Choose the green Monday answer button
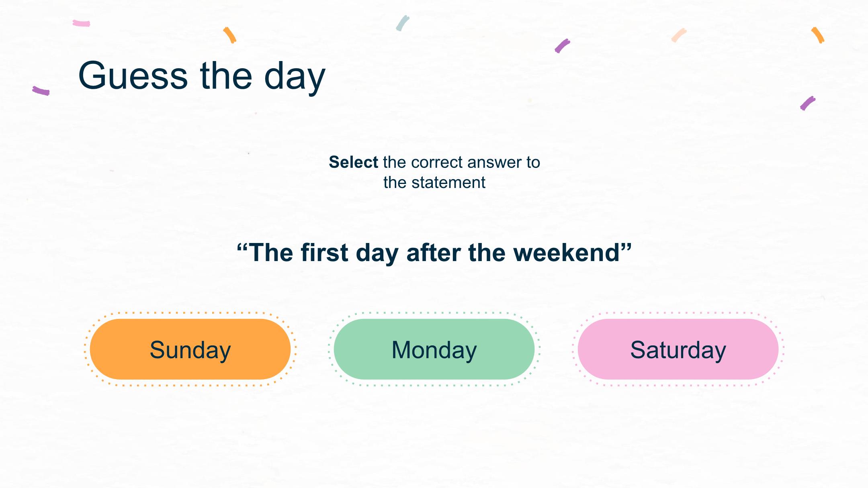Screen dimensions: 868x488 [x=434, y=349]
